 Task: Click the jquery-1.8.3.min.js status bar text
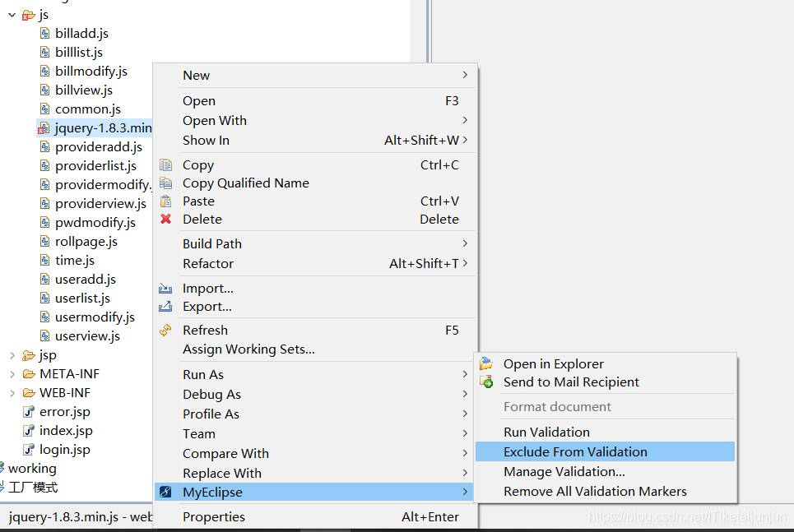[x=80, y=517]
